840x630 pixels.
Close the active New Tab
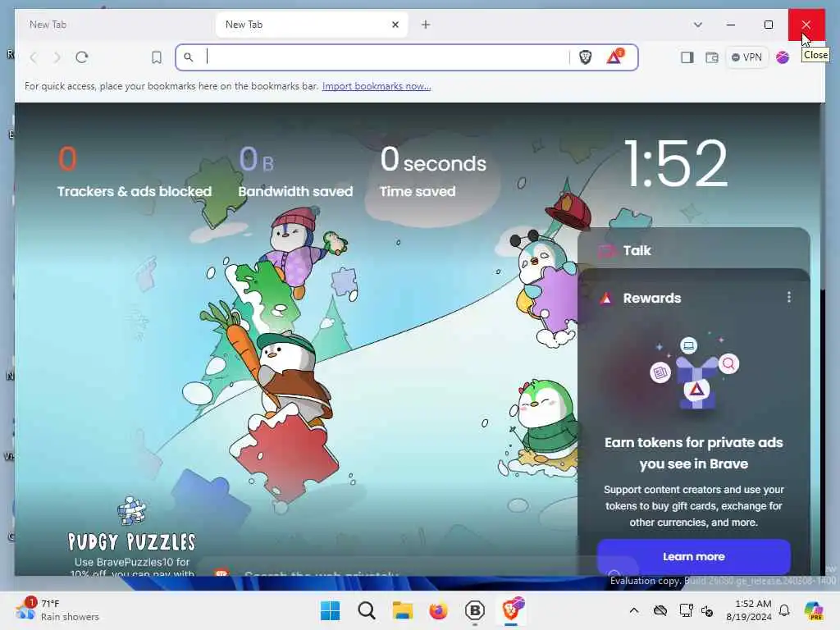click(395, 25)
